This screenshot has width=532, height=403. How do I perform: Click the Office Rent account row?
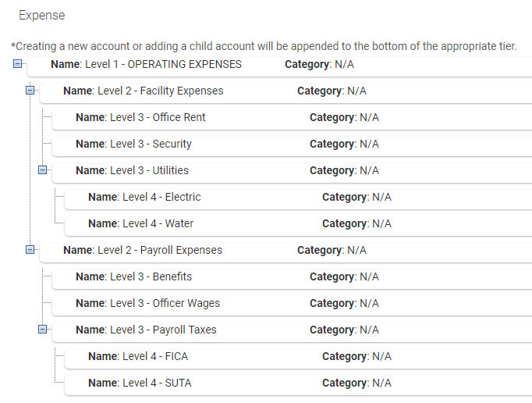pos(140,117)
